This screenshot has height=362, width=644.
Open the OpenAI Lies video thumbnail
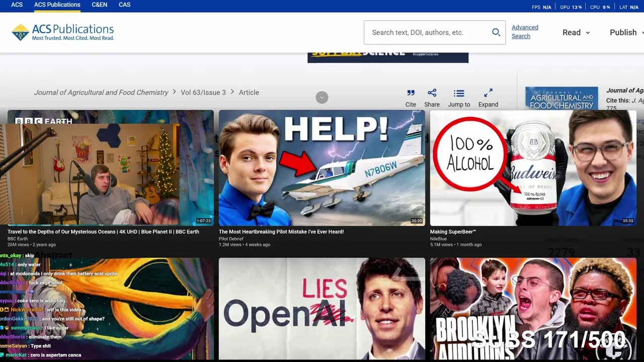click(322, 309)
